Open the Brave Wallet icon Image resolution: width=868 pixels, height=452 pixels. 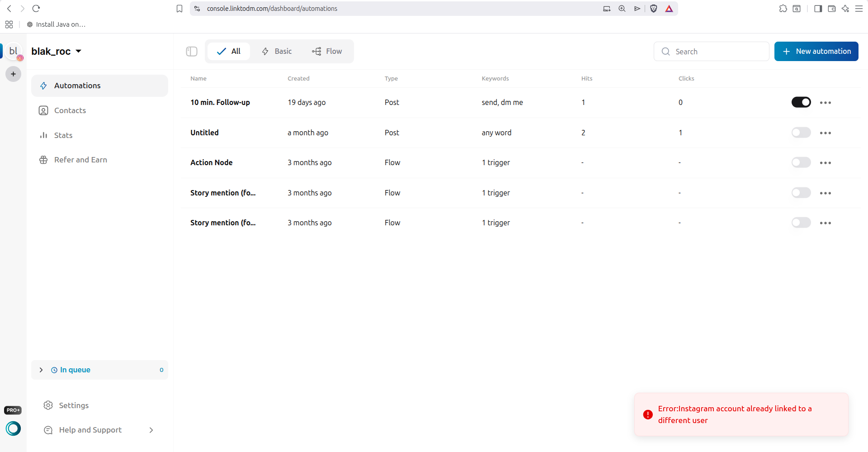831,9
